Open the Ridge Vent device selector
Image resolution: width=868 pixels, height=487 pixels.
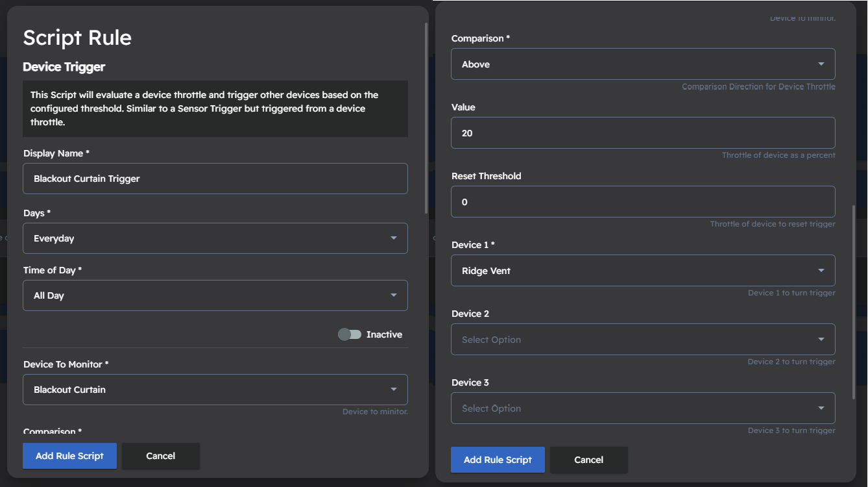point(643,270)
